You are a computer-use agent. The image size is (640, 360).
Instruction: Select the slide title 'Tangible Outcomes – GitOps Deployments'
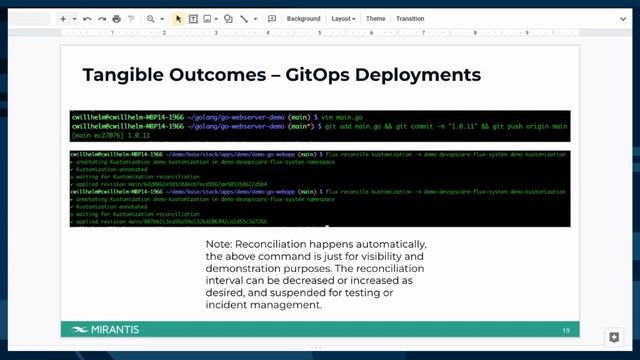click(282, 75)
